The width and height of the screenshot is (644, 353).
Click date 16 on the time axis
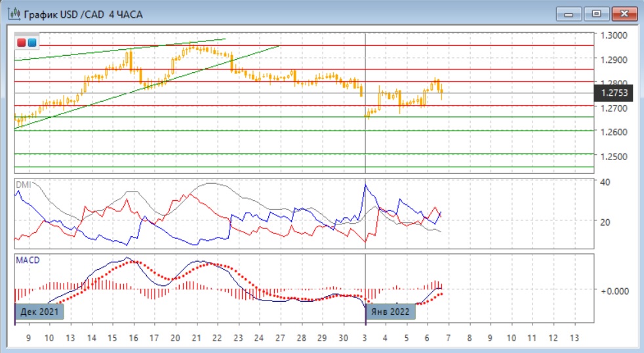pos(134,337)
